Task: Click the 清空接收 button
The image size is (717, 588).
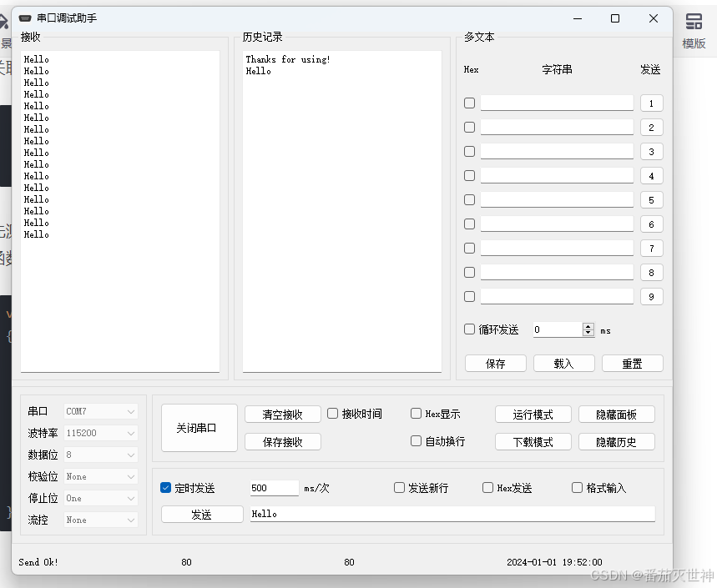Action: [282, 415]
